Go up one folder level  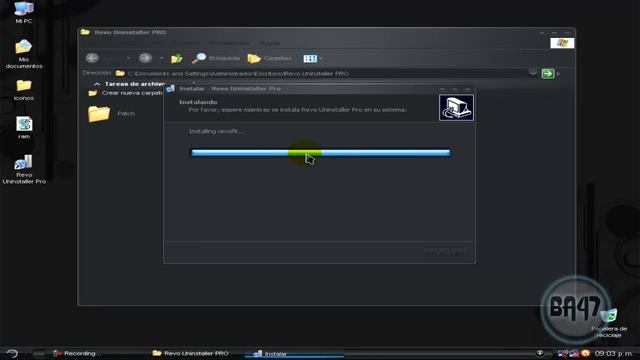coord(176,58)
